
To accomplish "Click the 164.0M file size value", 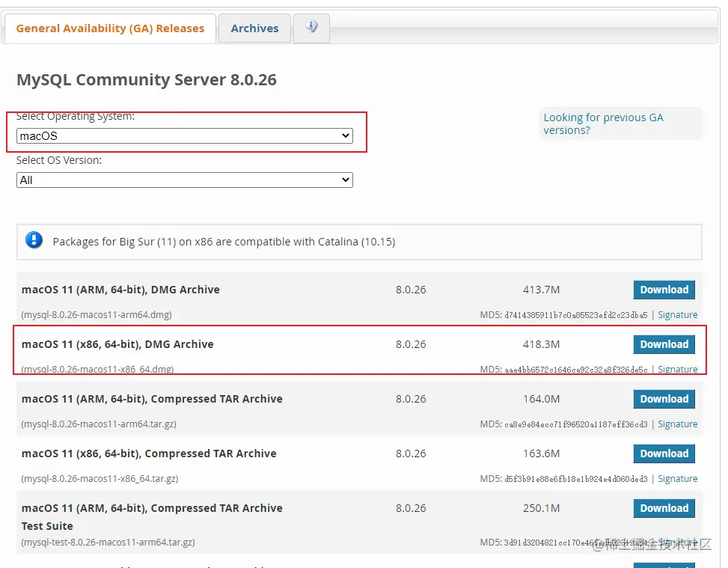I will [542, 399].
